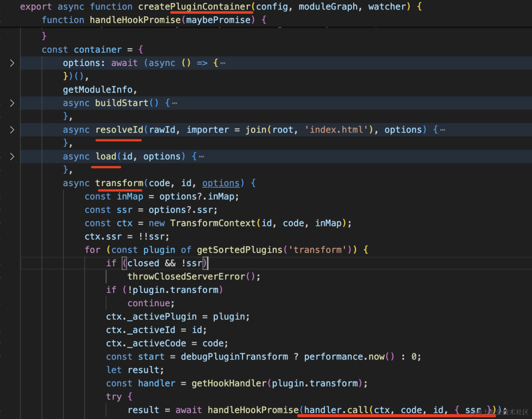The image size is (532, 419).
Task: Click the ellipsis after options async arrow
Action: pyautogui.click(x=223, y=63)
